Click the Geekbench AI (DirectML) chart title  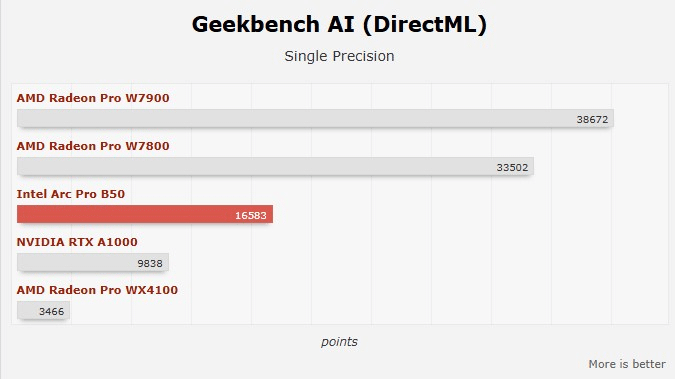pyautogui.click(x=339, y=25)
